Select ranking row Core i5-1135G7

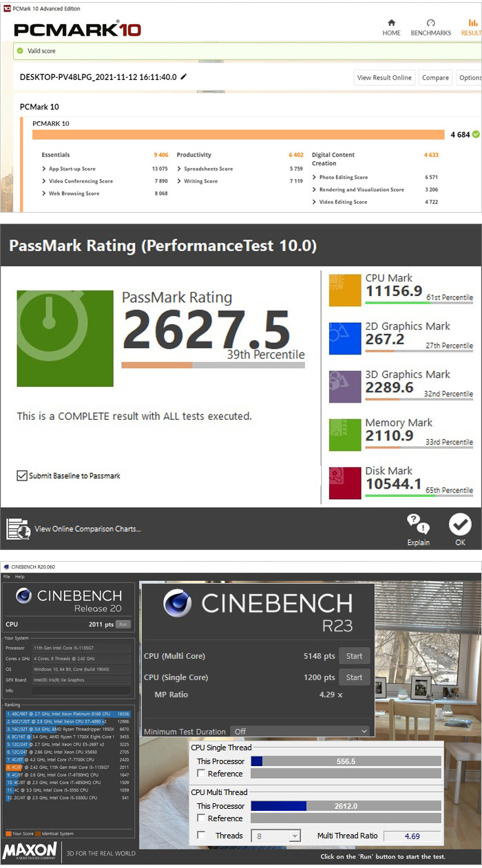[x=68, y=766]
